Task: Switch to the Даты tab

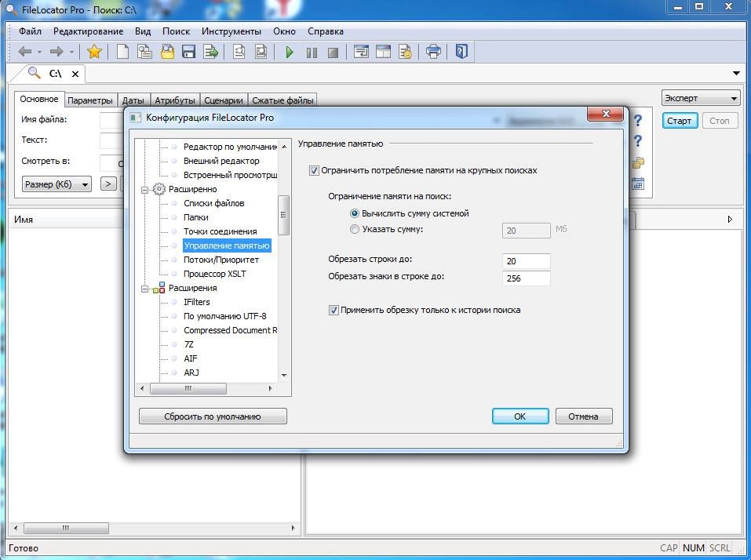Action: pyautogui.click(x=133, y=100)
